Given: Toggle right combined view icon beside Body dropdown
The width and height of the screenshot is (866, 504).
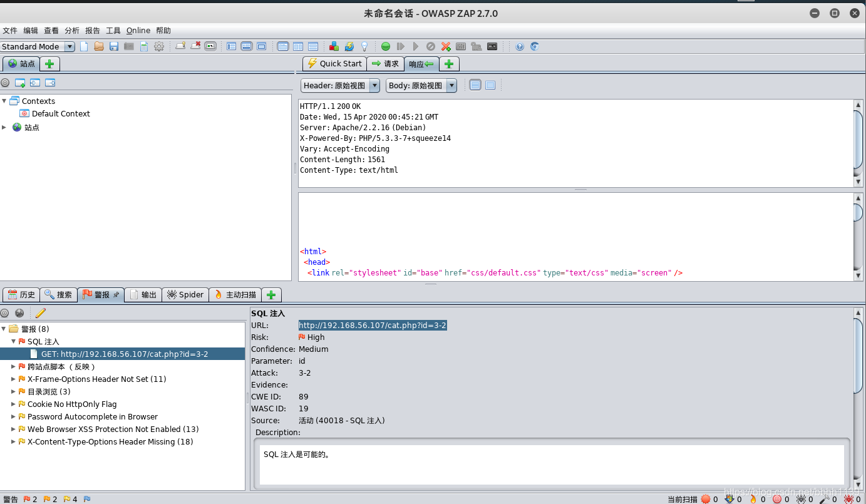Looking at the screenshot, I should click(x=490, y=85).
